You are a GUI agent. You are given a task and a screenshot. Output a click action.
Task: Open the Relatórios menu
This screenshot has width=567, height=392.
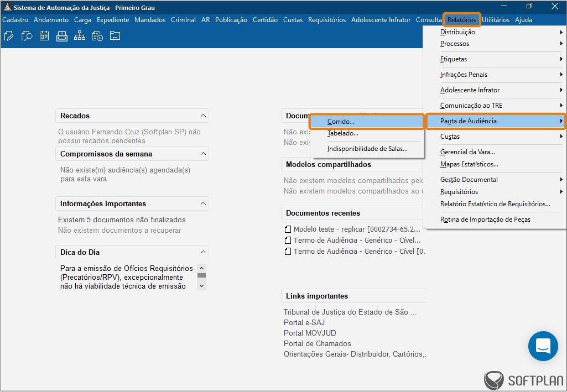[x=462, y=20]
